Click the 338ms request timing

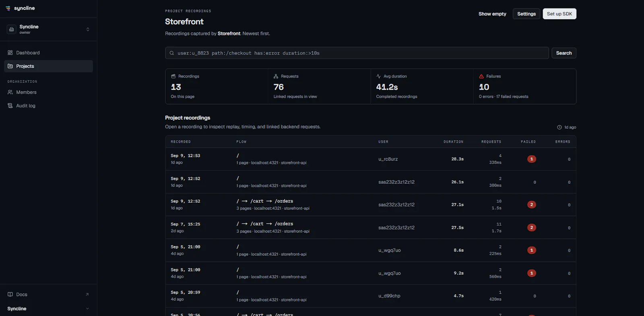(495, 163)
